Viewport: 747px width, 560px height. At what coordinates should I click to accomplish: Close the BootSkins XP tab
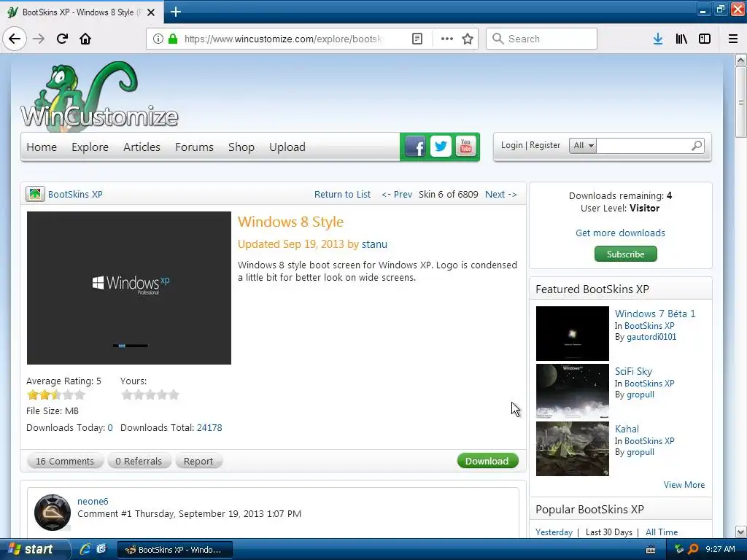151,12
